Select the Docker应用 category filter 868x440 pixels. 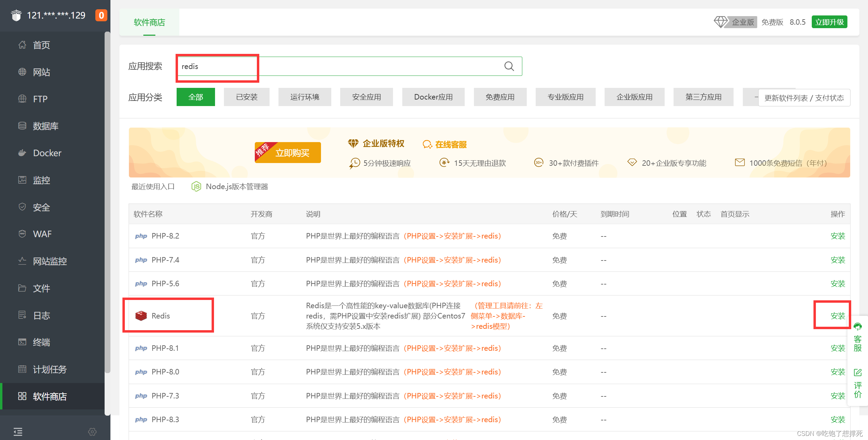coord(433,97)
